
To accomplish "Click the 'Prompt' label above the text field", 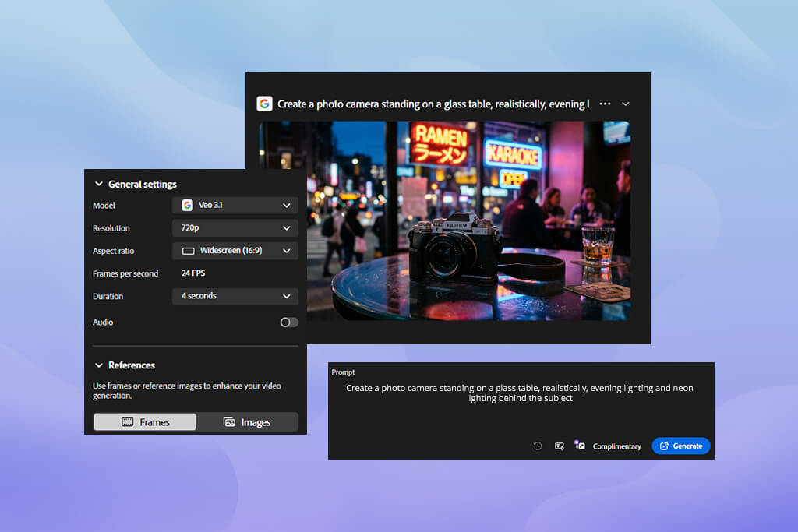I will (343, 372).
